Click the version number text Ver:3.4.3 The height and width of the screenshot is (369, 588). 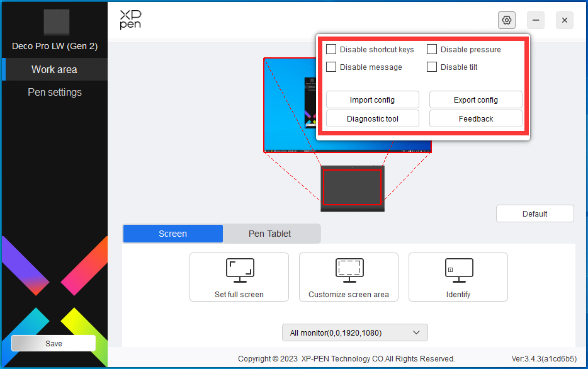544,359
